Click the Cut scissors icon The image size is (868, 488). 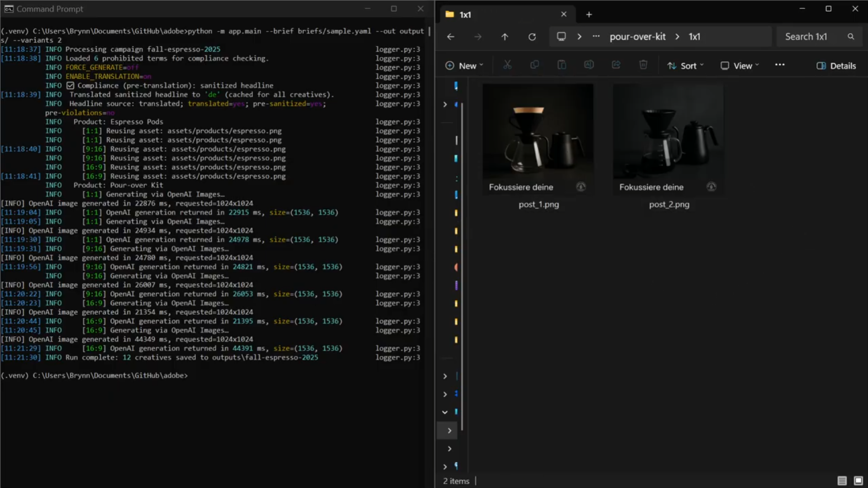point(507,65)
